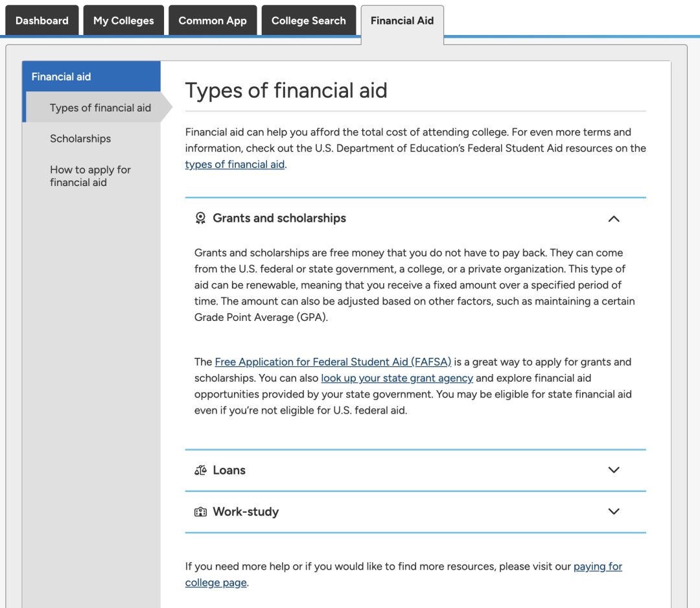Collapse the Grants and scholarships section chevron
The image size is (700, 608).
click(614, 218)
